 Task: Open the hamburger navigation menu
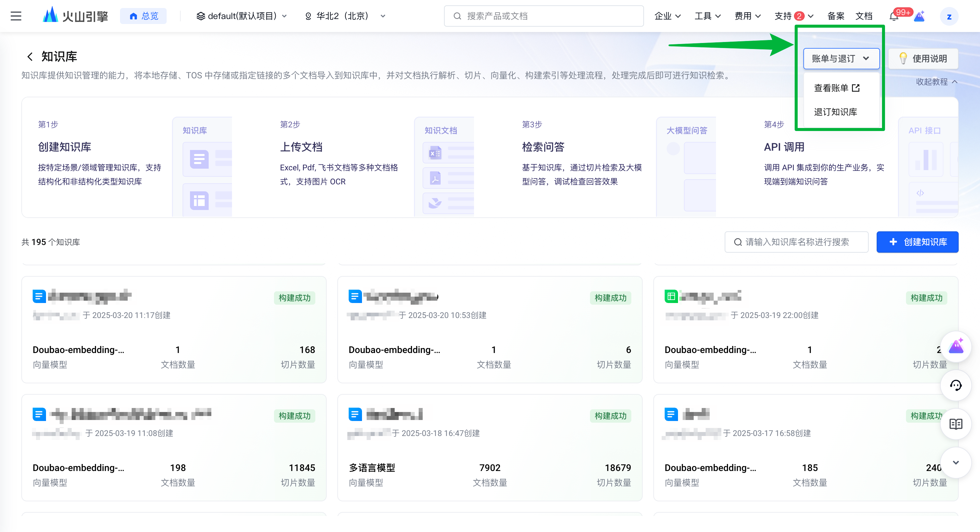(16, 16)
